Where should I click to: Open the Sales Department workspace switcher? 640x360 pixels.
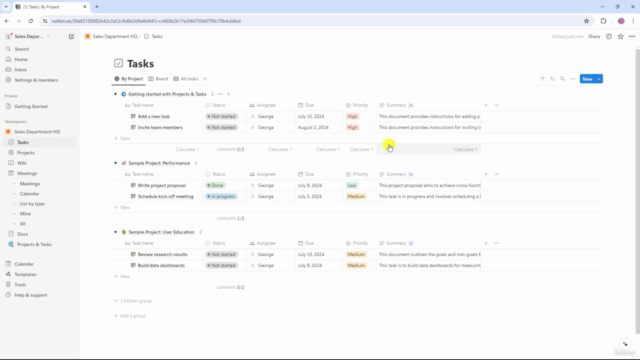[x=29, y=36]
